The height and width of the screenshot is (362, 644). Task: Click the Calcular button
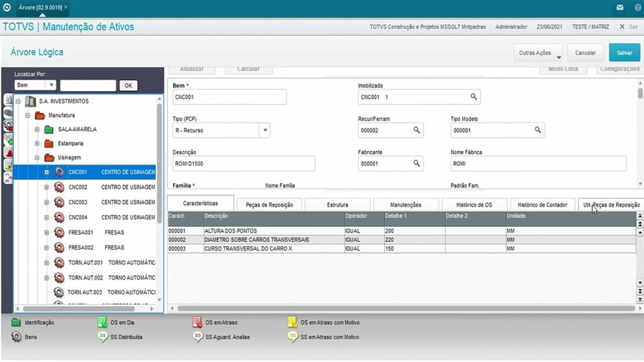click(248, 70)
